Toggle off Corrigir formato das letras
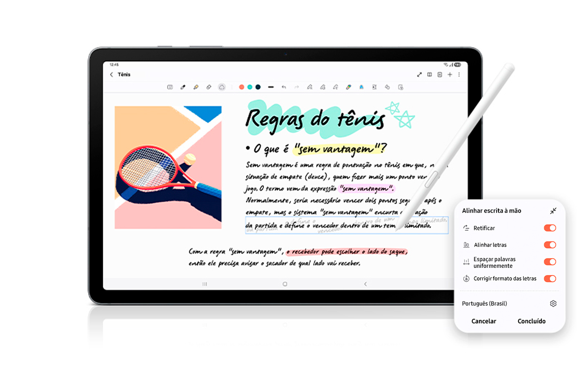Image resolution: width=588 pixels, height=368 pixels. pyautogui.click(x=550, y=278)
